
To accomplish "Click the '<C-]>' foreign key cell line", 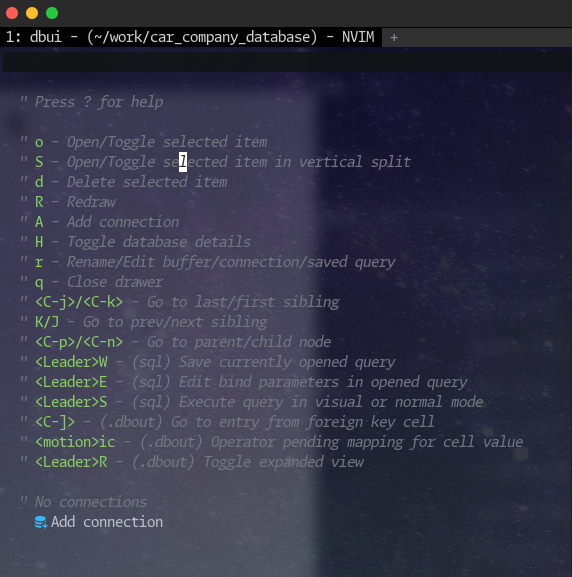I will point(227,422).
